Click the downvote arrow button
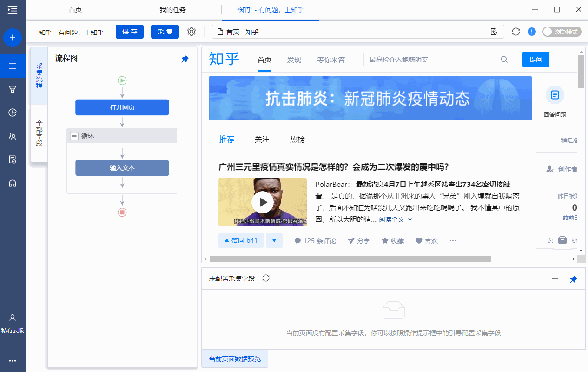The image size is (588, 372). click(274, 240)
